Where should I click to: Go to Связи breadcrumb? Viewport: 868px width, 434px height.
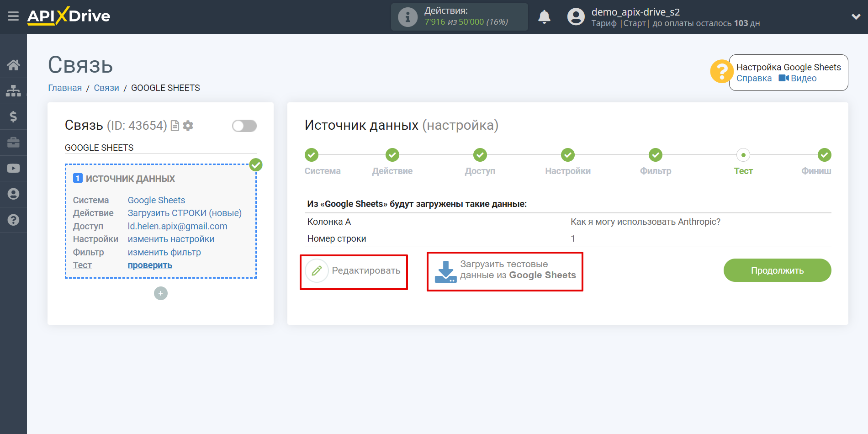pos(106,88)
